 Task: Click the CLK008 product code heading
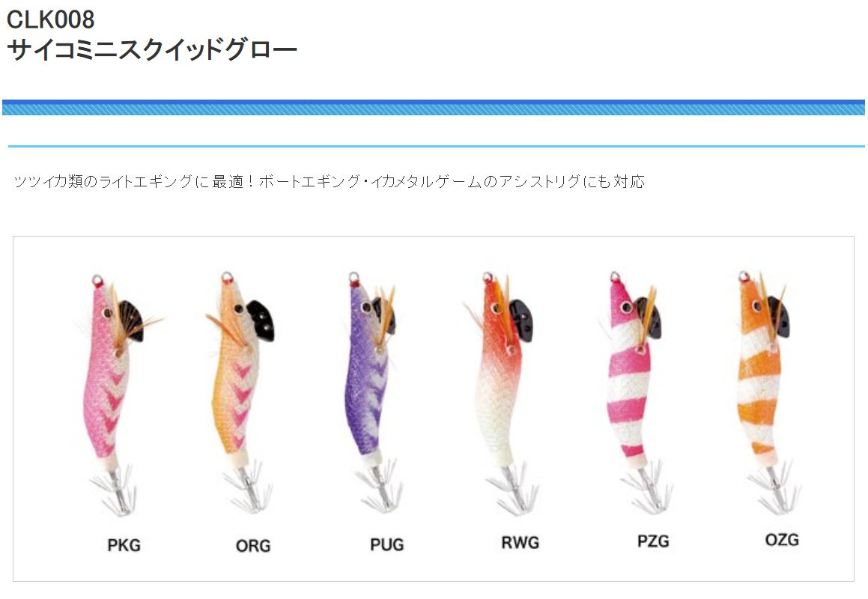[50, 19]
